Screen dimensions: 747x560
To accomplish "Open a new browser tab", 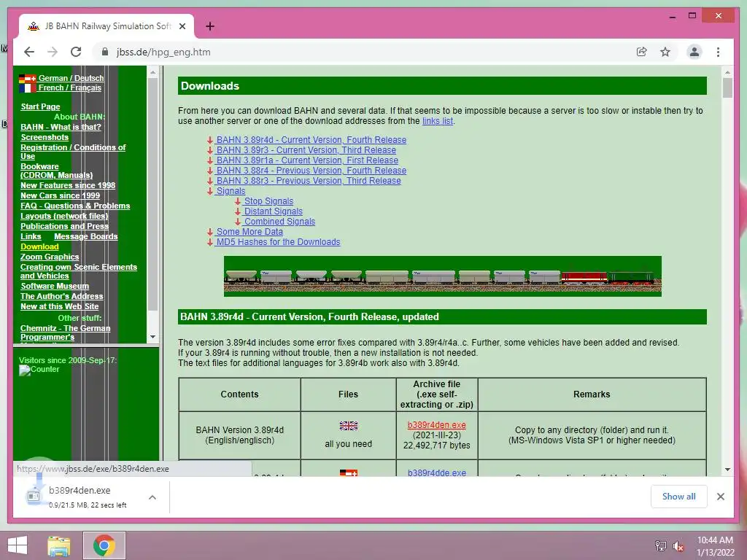I will click(x=209, y=26).
